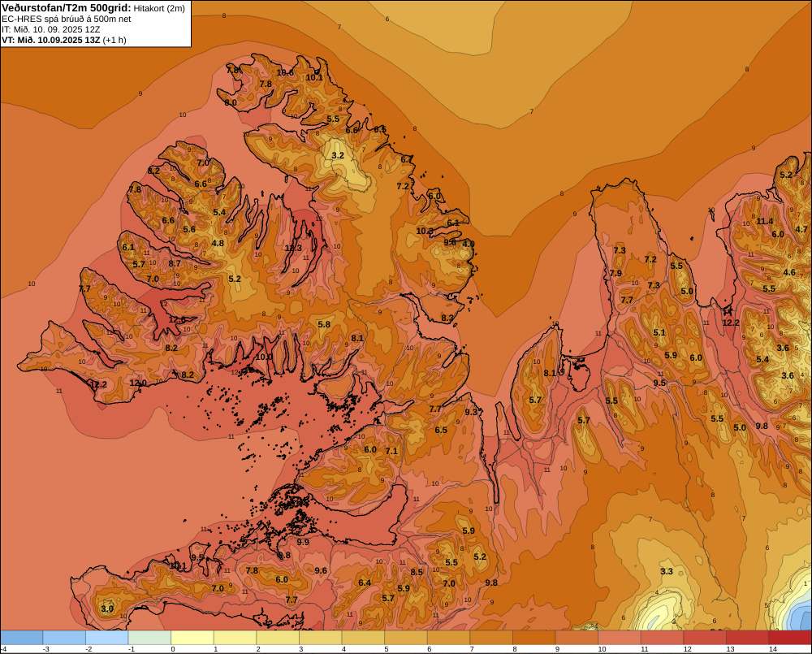The height and width of the screenshot is (654, 812).
Task: Click the 5.8 temperature value
Action: (x=324, y=324)
